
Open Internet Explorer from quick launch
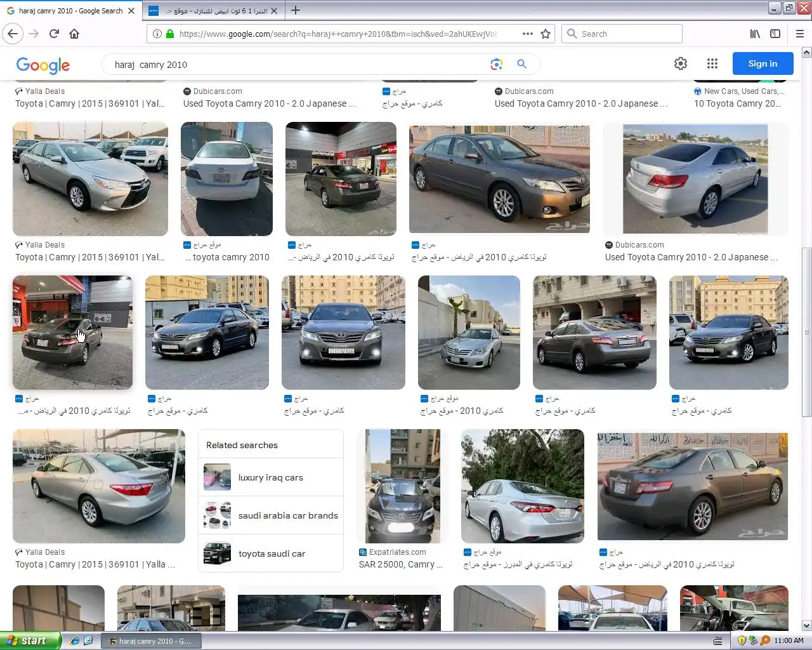click(x=75, y=640)
